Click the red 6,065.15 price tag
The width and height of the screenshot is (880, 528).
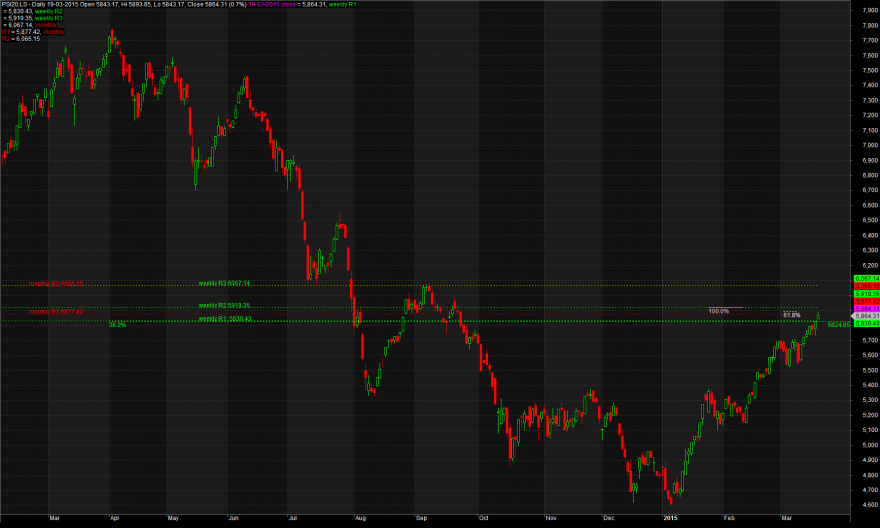point(867,286)
